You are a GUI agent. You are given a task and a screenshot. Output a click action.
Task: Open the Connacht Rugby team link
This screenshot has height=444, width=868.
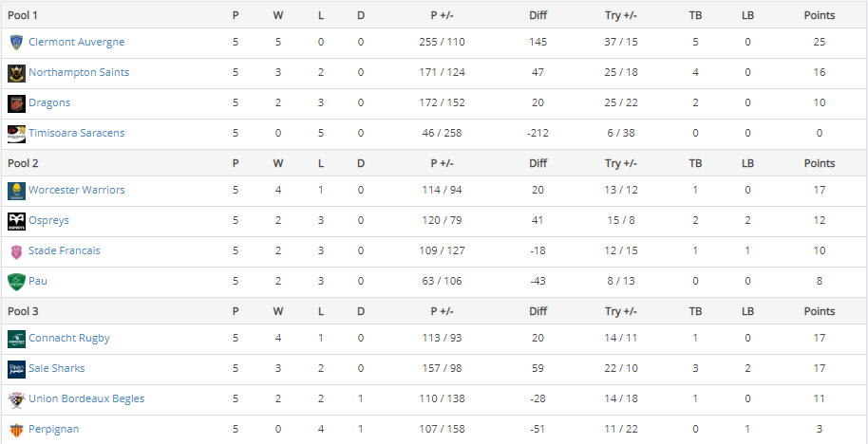tap(69, 339)
